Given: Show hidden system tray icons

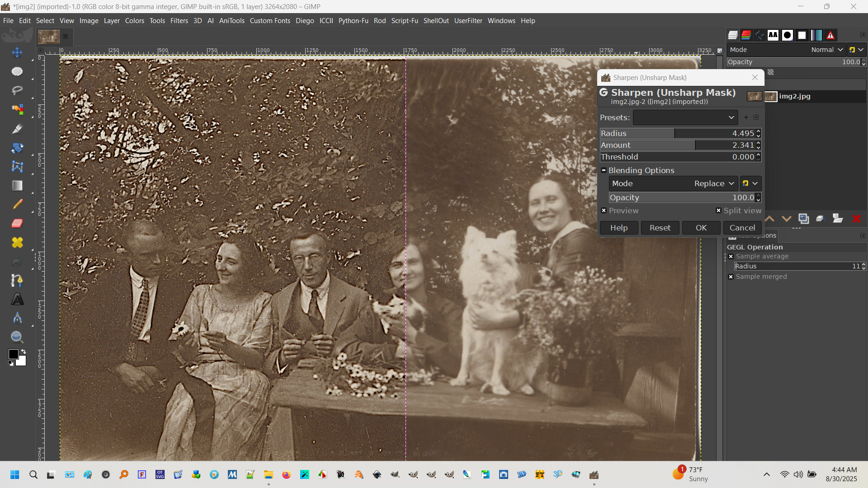Looking at the screenshot, I should pos(767,474).
